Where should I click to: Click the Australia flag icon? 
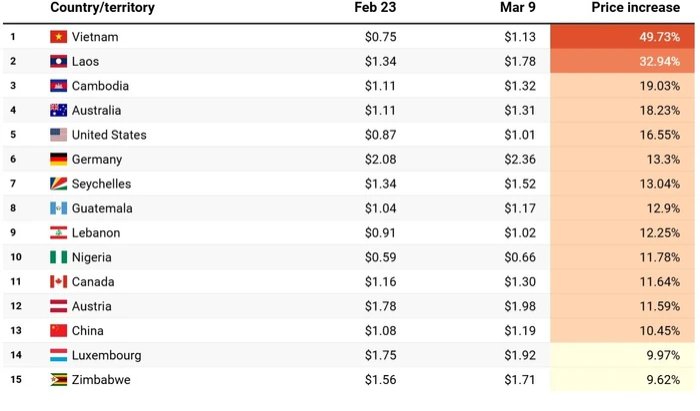(58, 111)
